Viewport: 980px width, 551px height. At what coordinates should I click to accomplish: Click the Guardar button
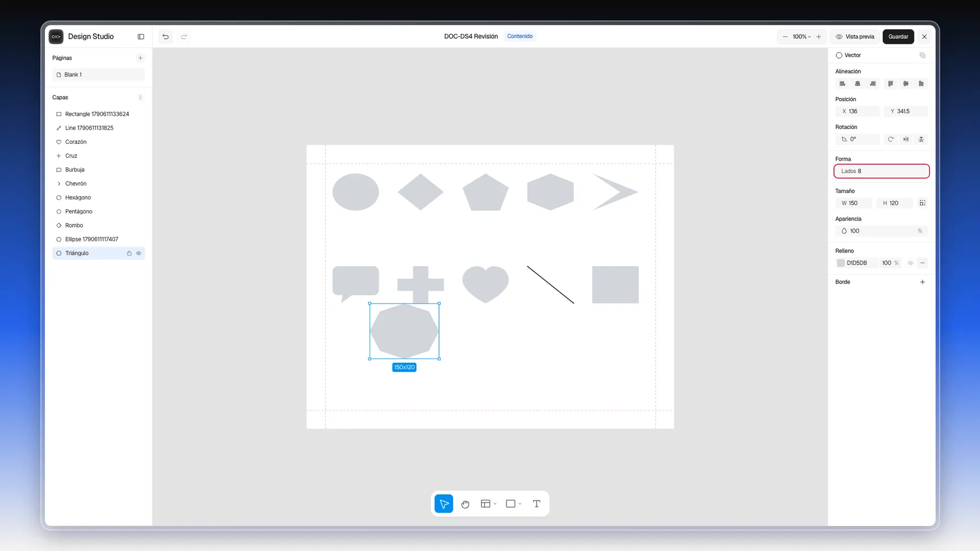(x=898, y=37)
